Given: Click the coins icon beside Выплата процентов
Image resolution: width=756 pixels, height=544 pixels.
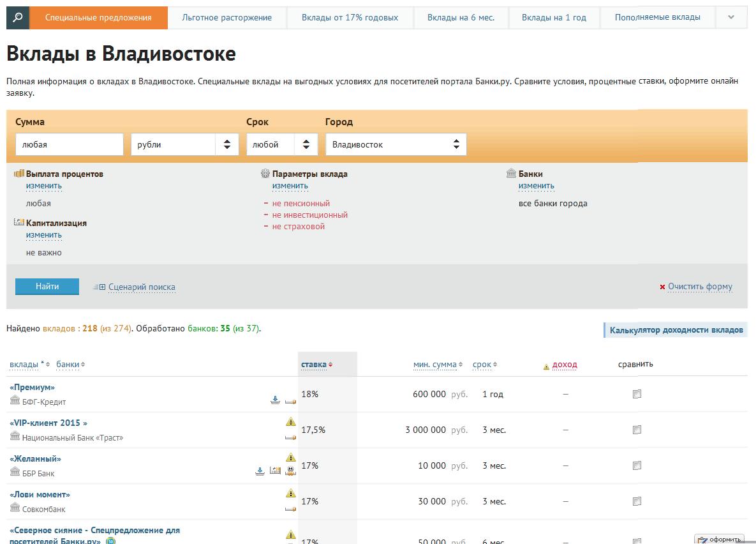Looking at the screenshot, I should (19, 173).
